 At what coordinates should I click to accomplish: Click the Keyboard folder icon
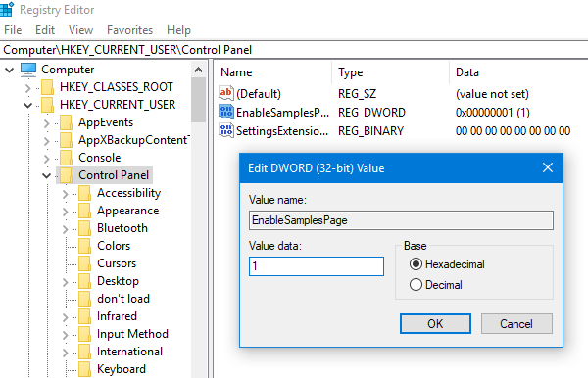point(84,369)
